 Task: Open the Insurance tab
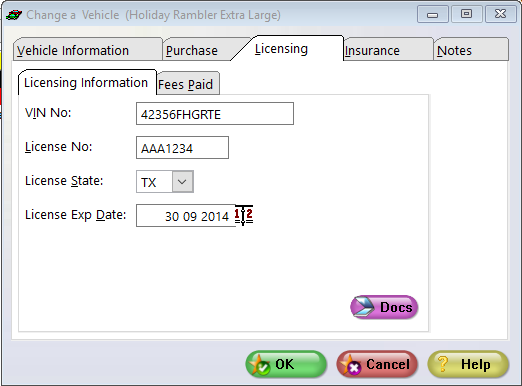pyautogui.click(x=388, y=49)
